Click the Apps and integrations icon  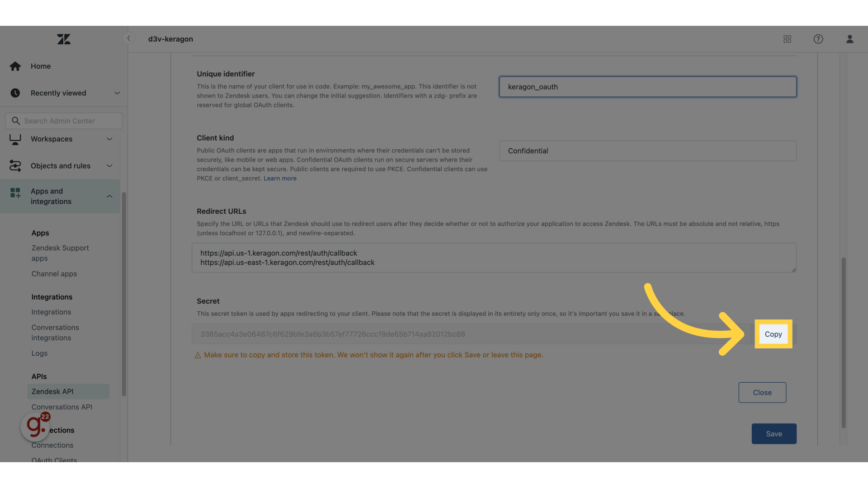[15, 193]
